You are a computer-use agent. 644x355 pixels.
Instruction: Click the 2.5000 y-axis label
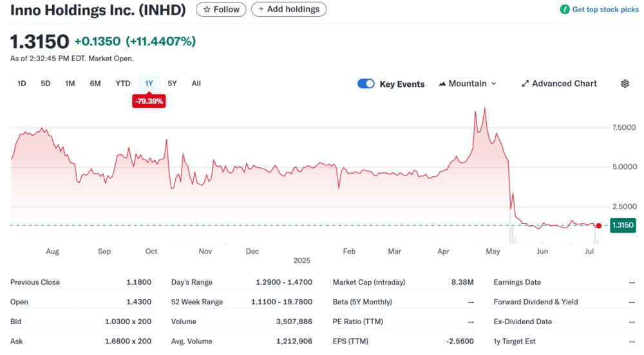[x=624, y=206]
